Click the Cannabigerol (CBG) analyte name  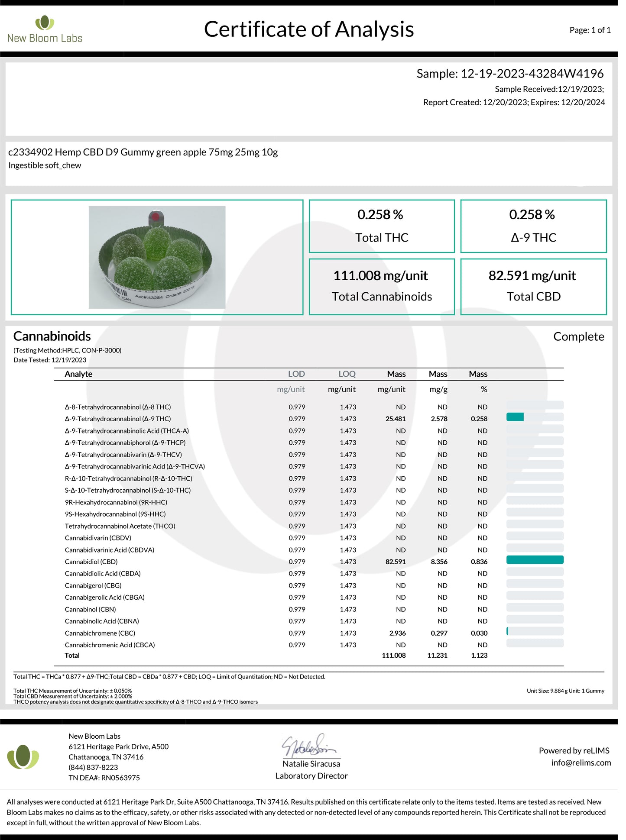(x=93, y=585)
